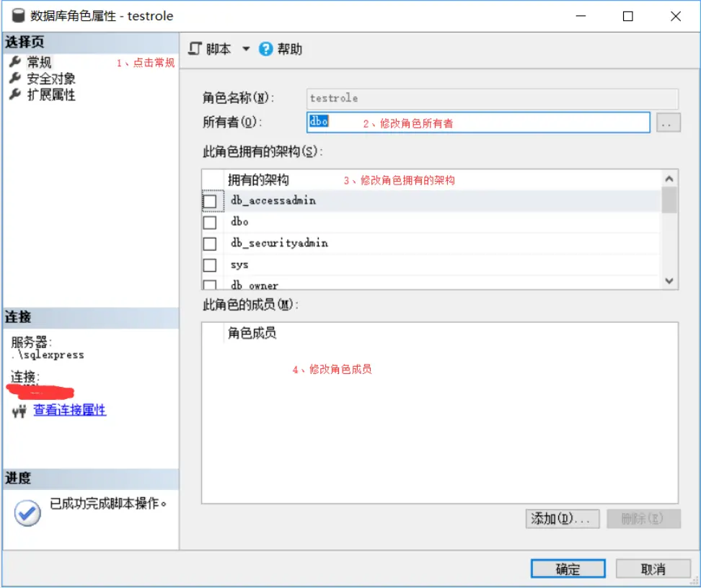701x588 pixels.
Task: Select the 安全对象 page
Action: (51, 79)
